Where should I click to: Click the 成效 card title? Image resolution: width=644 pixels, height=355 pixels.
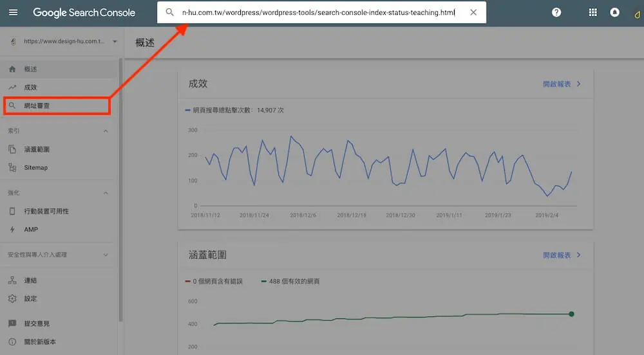[x=198, y=84]
